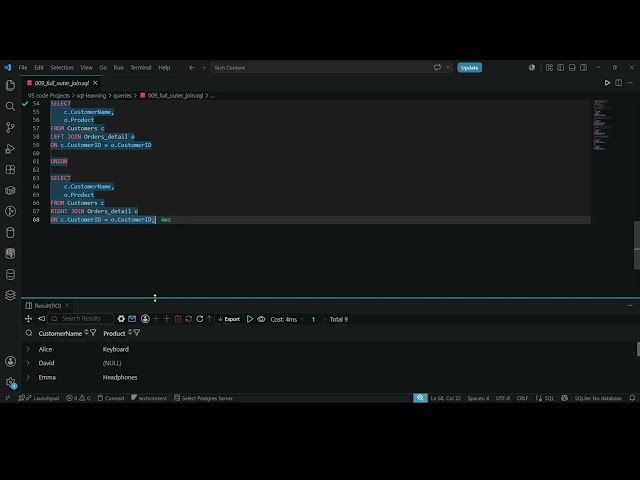Run the SQL file with top-right play icon
The image size is (640, 480).
point(607,83)
